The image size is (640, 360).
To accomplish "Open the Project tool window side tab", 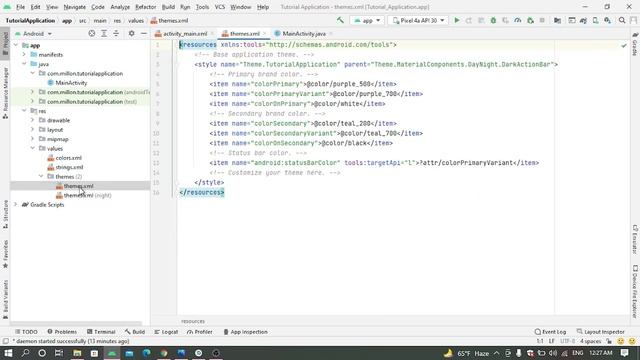I will tap(5, 43).
